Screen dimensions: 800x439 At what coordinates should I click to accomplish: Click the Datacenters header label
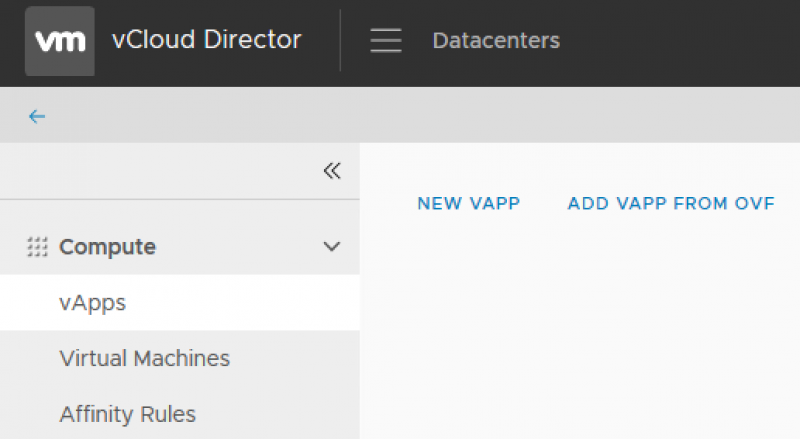tap(496, 40)
